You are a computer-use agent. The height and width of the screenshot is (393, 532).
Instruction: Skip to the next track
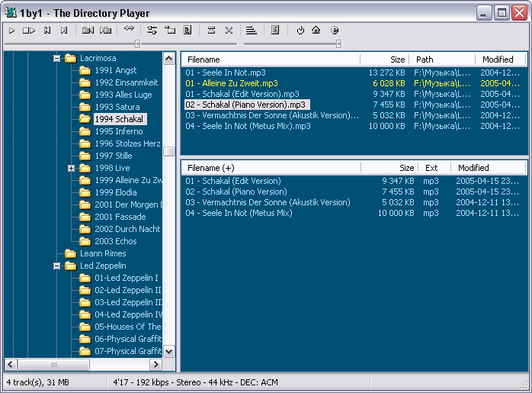[64, 31]
